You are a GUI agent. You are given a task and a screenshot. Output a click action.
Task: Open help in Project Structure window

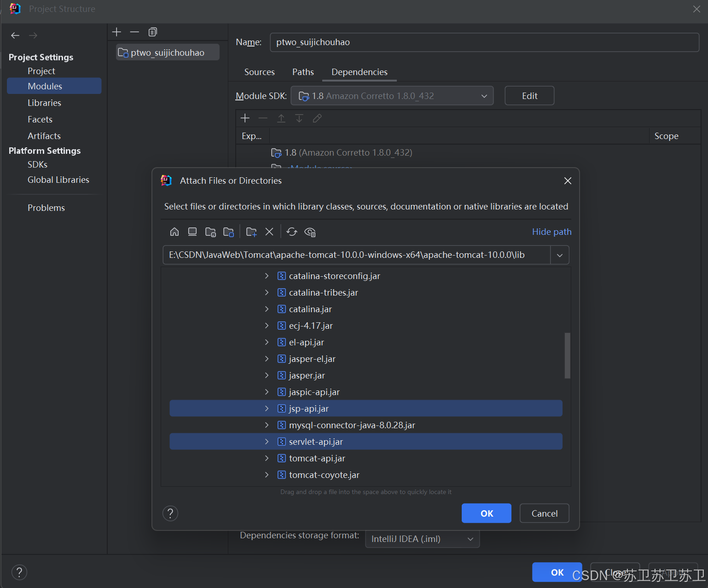(x=19, y=572)
